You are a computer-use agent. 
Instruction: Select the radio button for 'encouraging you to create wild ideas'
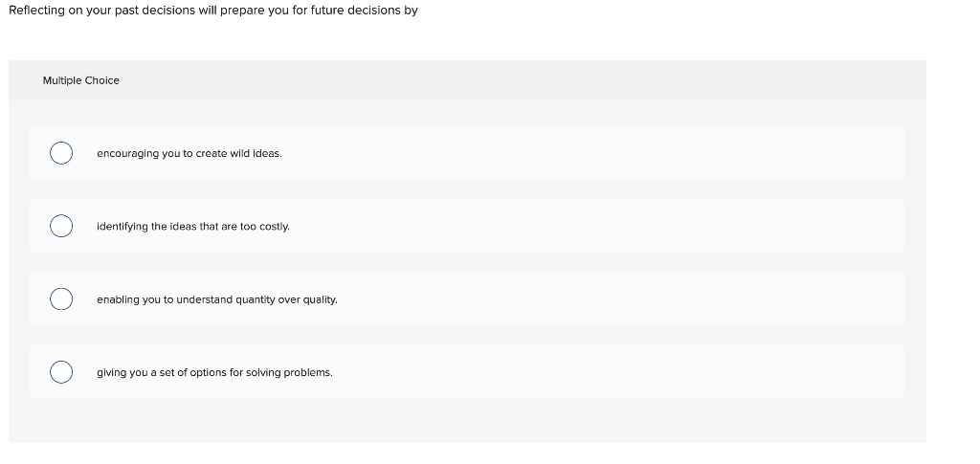(61, 153)
